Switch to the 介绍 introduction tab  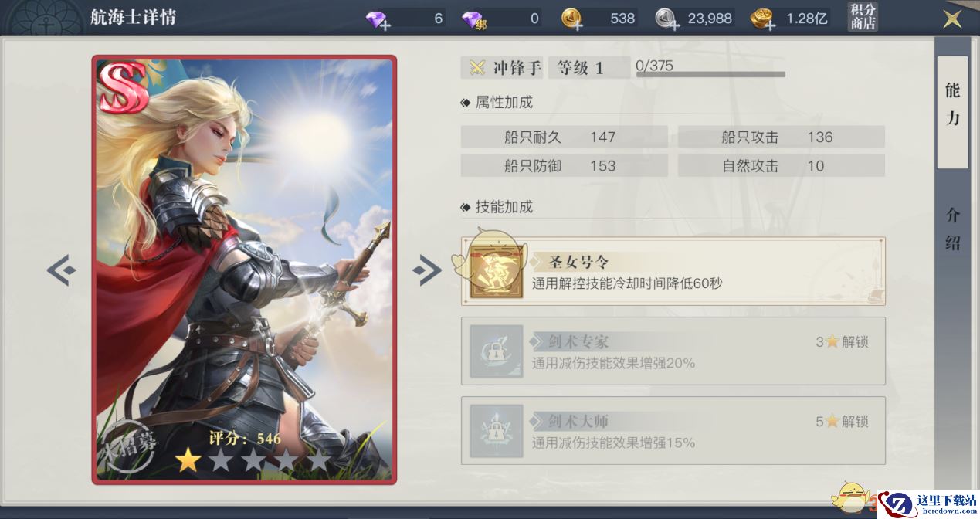coord(952,229)
